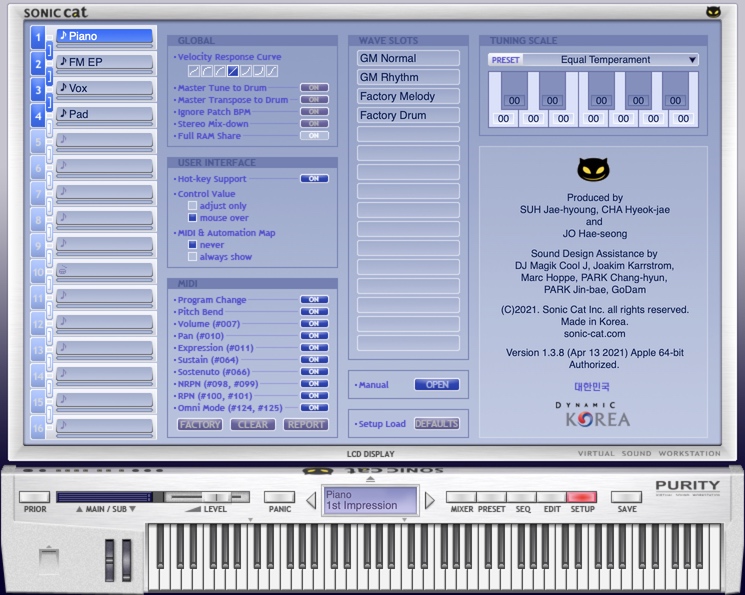Select the first wavy velocity response curve icon
The width and height of the screenshot is (745, 595).
click(194, 71)
